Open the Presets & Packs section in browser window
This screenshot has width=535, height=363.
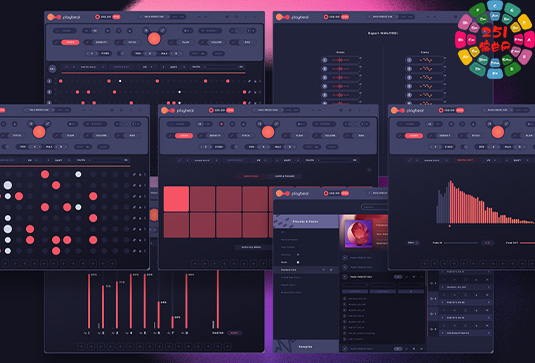[x=305, y=222]
